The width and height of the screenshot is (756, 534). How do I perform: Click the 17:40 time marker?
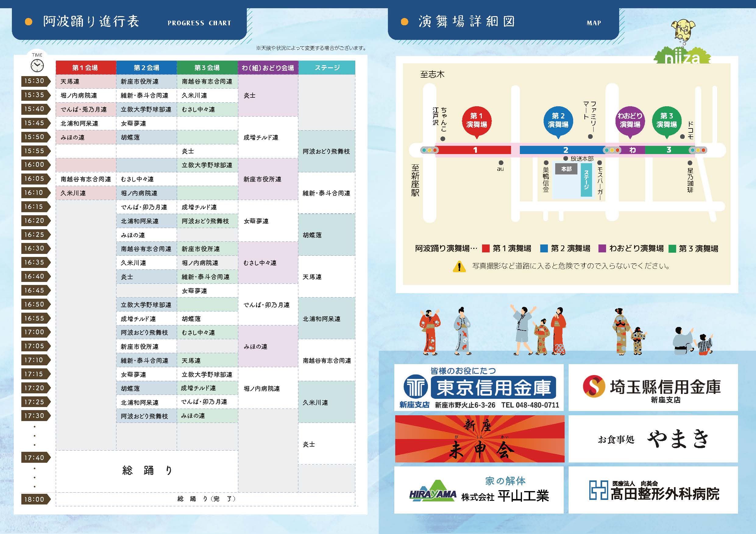click(x=34, y=458)
